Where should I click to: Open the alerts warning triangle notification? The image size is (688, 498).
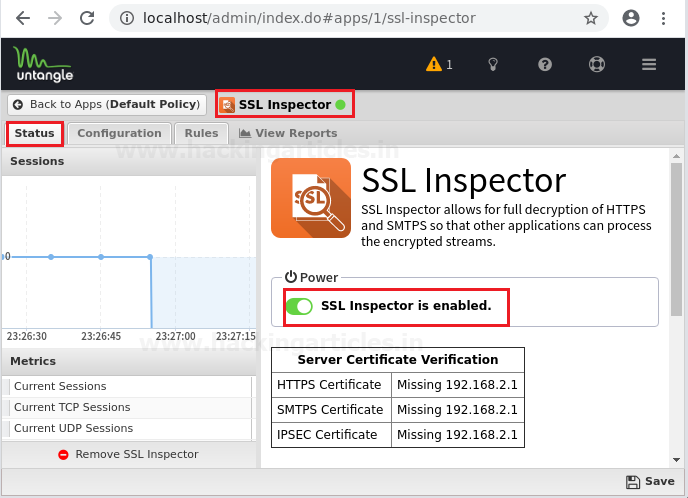tap(434, 64)
